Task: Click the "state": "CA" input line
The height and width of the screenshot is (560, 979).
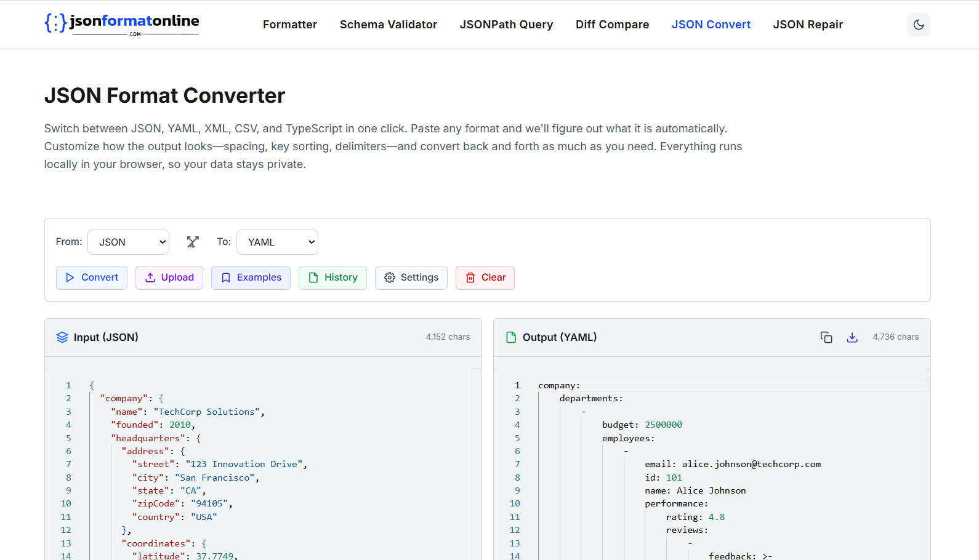Action: point(169,490)
